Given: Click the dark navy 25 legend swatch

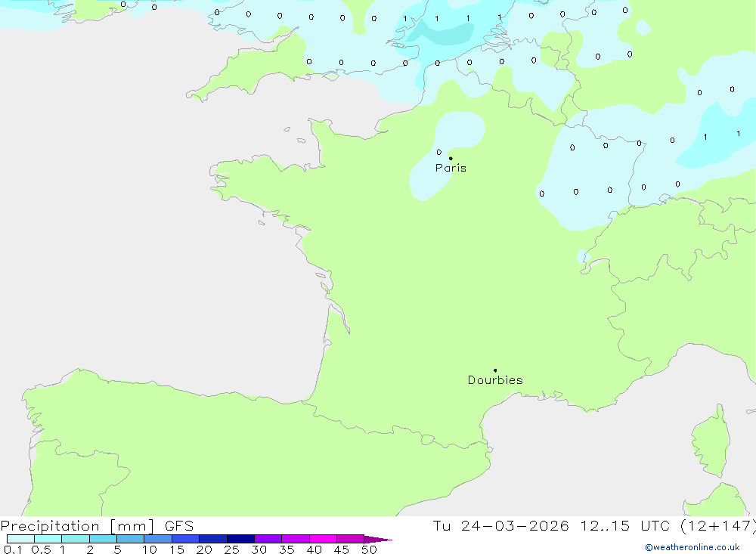Looking at the screenshot, I should click(x=240, y=539).
